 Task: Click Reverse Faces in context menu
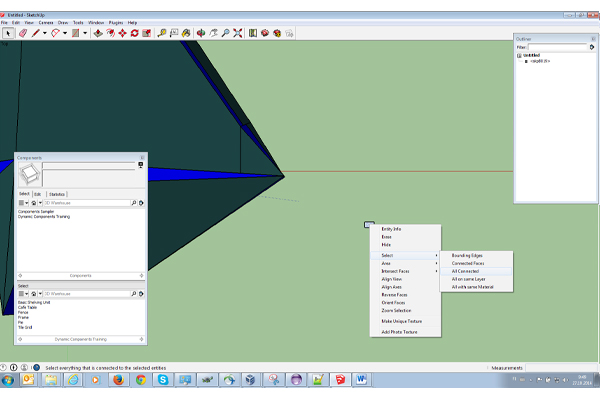pyautogui.click(x=393, y=295)
